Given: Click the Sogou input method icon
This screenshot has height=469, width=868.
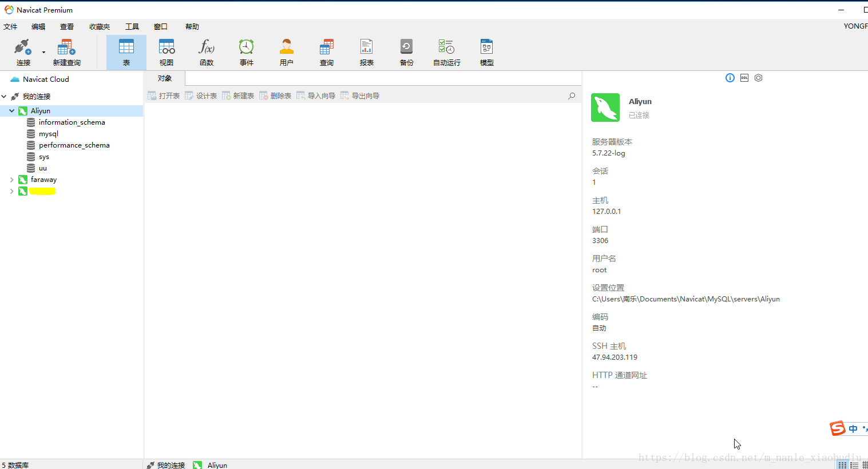Looking at the screenshot, I should point(838,428).
